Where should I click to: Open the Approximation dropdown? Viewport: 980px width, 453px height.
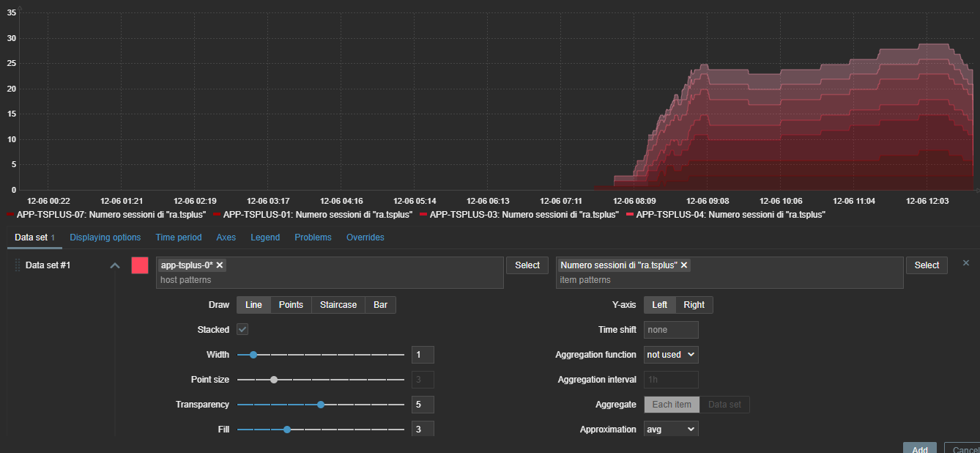click(671, 430)
